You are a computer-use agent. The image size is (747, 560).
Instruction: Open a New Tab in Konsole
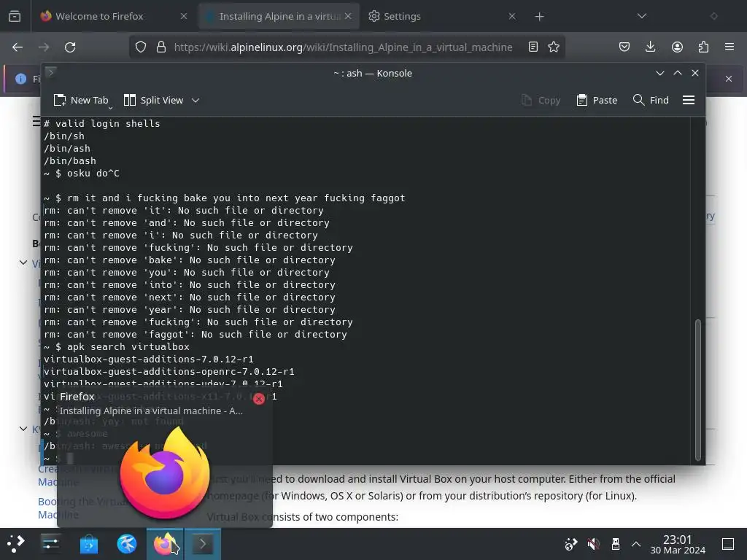pyautogui.click(x=81, y=100)
